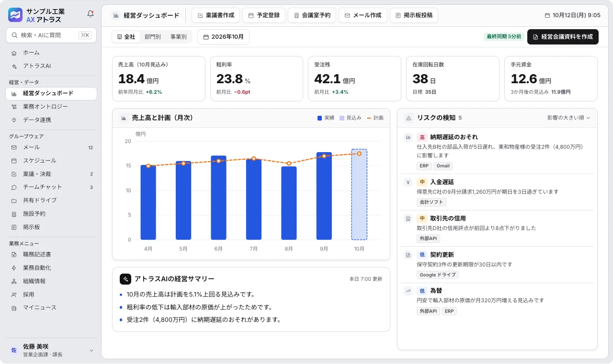Image resolution: width=613 pixels, height=364 pixels.
Task: Click the 会議室予約 button
Action: click(x=312, y=15)
